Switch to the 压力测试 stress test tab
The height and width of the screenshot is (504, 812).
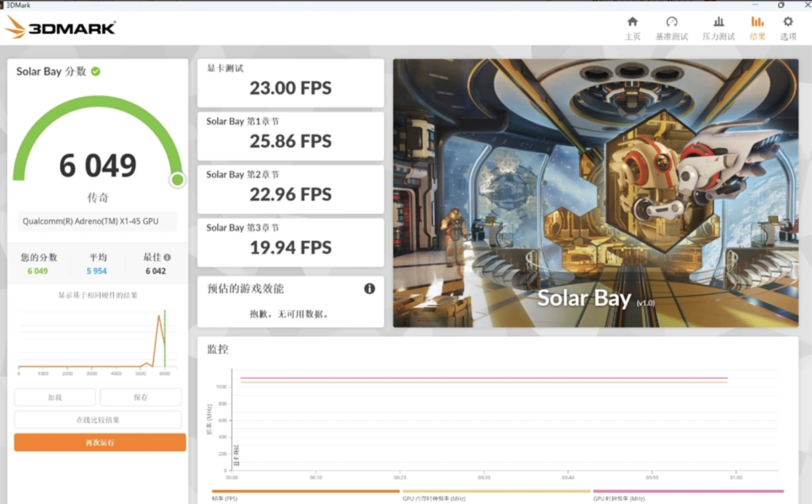pos(719,28)
